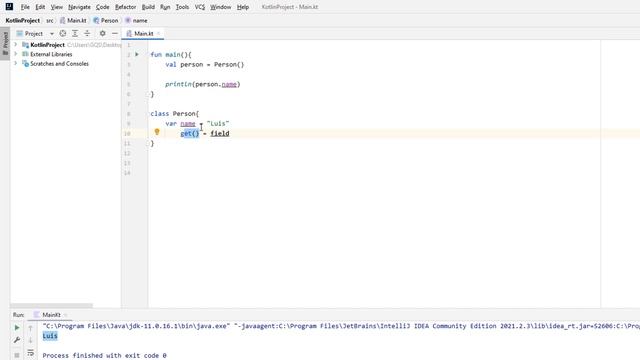Click the green Rerun button in Run panel
The width and height of the screenshot is (640, 360).
[17, 328]
